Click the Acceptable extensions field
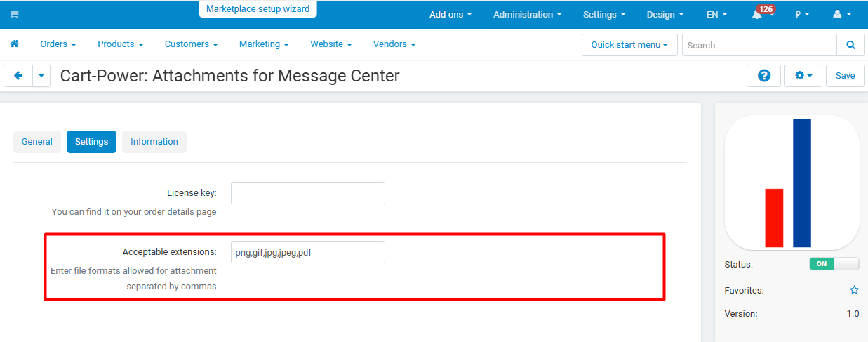This screenshot has width=868, height=342. (308, 252)
